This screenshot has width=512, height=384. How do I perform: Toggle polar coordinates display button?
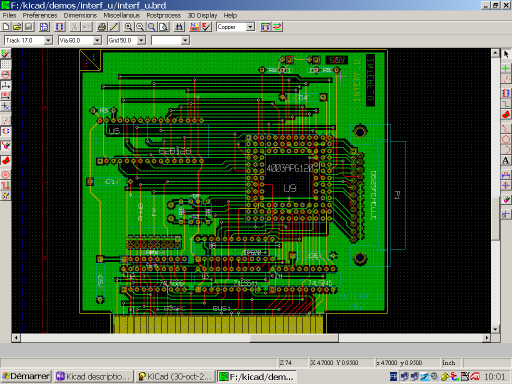6,75
